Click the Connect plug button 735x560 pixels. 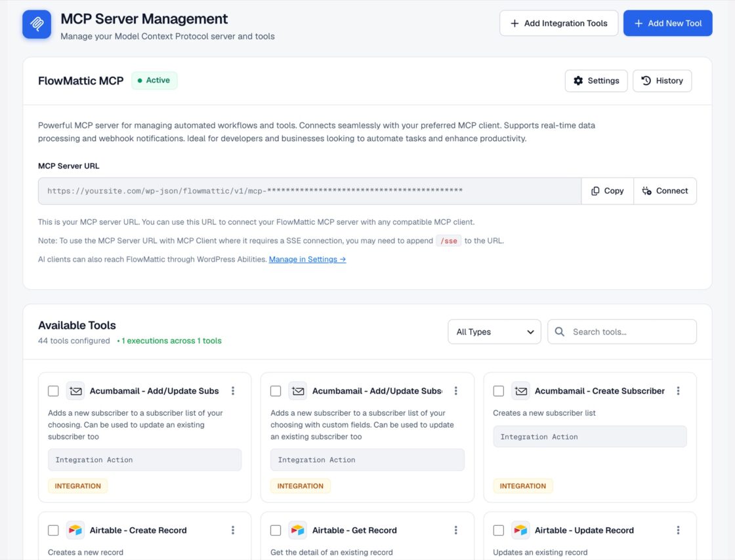[665, 191]
